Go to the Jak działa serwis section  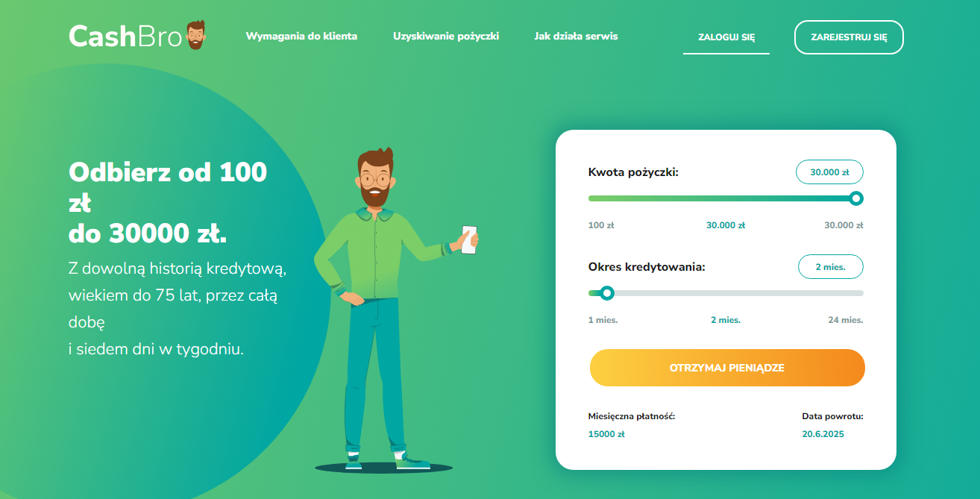coord(576,36)
